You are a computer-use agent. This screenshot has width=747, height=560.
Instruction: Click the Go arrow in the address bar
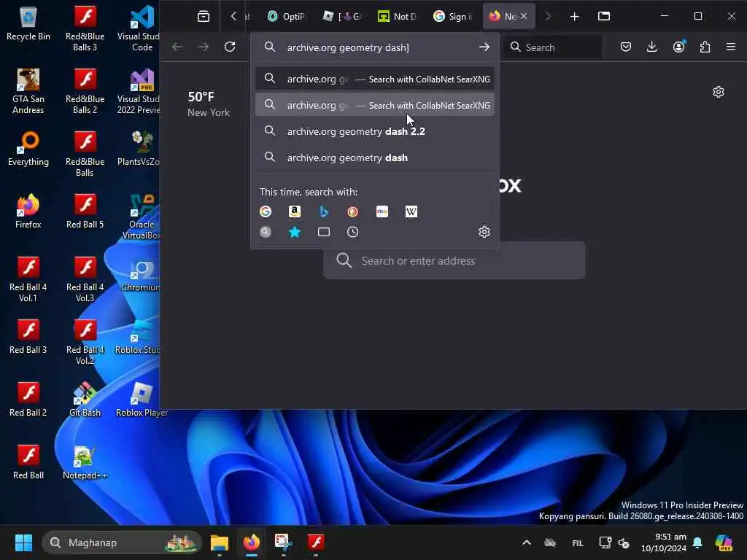click(x=484, y=47)
